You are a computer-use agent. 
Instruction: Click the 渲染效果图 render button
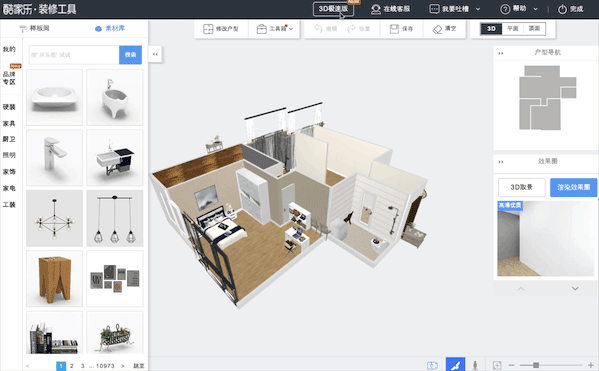(573, 187)
